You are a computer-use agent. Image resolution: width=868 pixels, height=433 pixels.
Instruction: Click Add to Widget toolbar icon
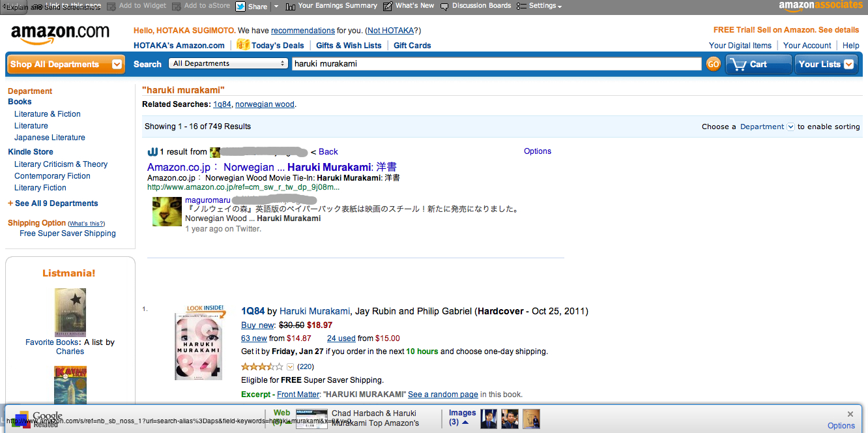112,6
